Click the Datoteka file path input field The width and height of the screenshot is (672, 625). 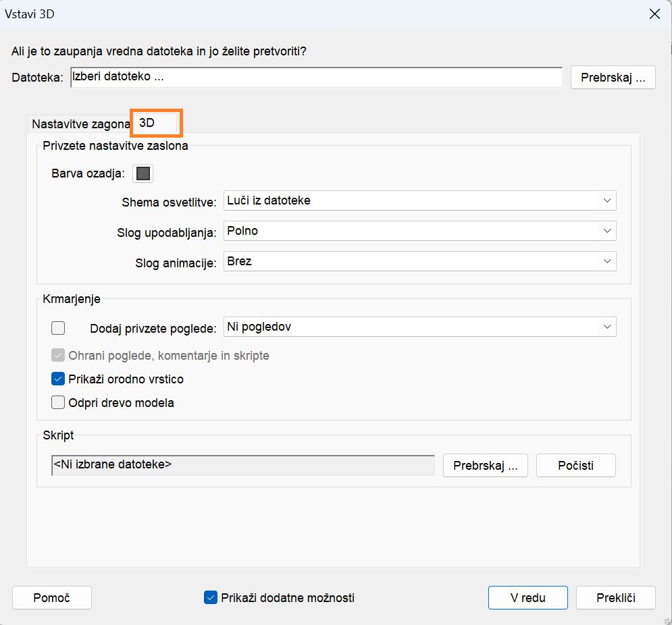[316, 77]
